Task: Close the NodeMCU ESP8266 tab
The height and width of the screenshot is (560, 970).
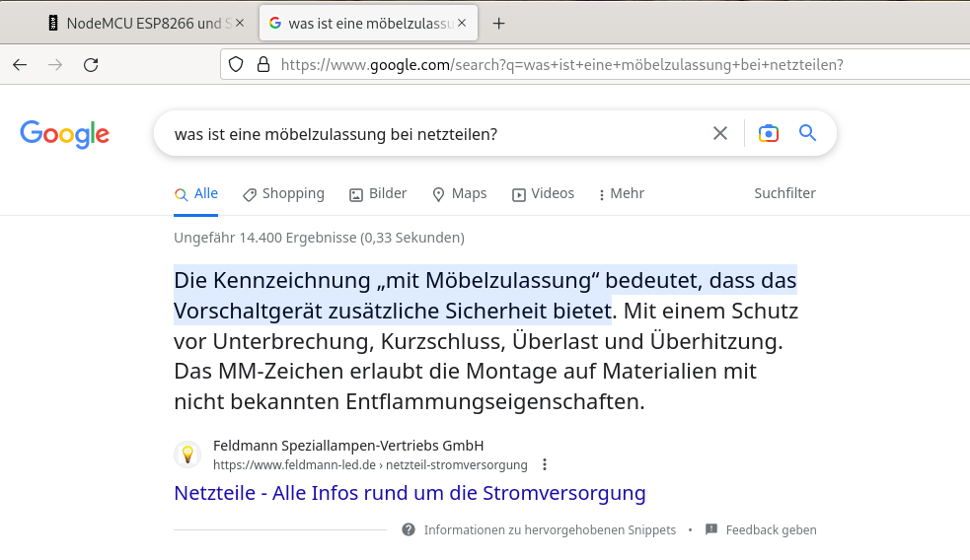Action: pyautogui.click(x=240, y=23)
